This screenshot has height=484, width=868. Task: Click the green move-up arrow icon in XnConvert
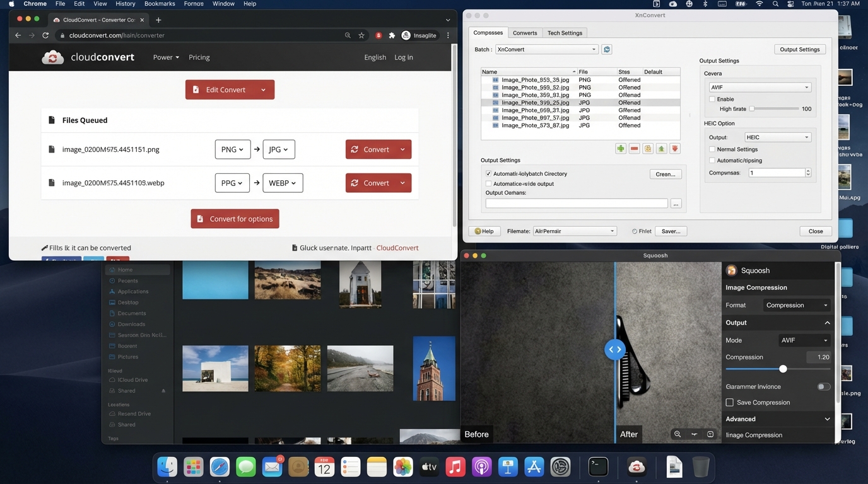(x=661, y=149)
